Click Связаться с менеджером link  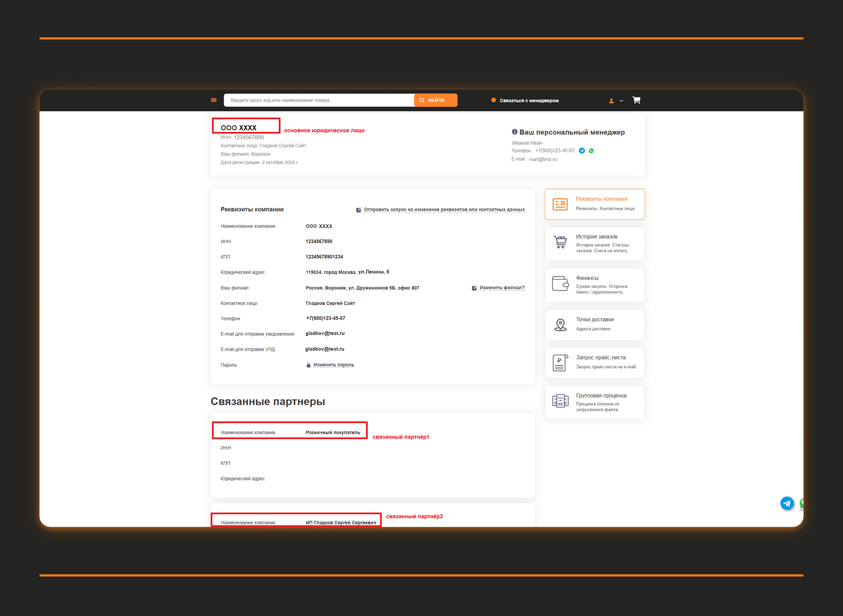(x=529, y=100)
